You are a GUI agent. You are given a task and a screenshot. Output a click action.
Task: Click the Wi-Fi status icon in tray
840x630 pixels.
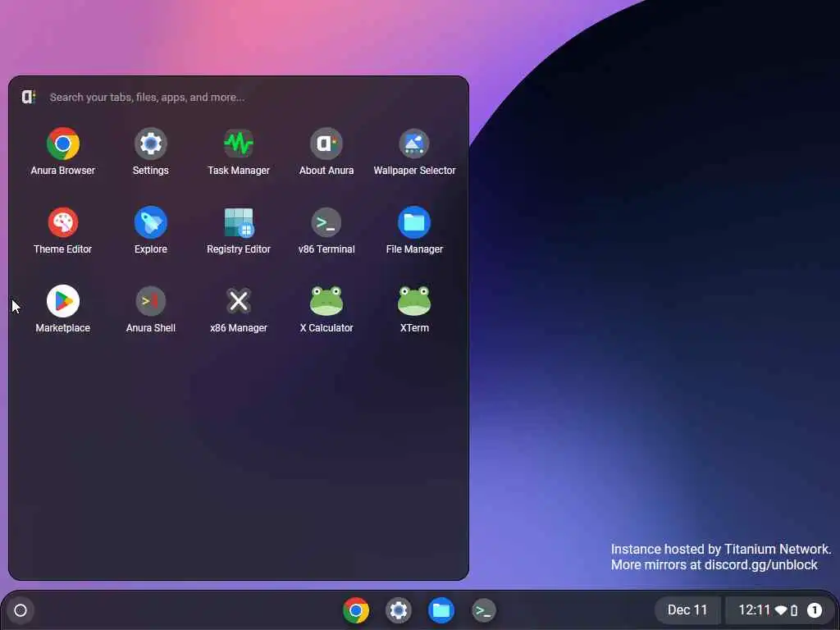(781, 610)
